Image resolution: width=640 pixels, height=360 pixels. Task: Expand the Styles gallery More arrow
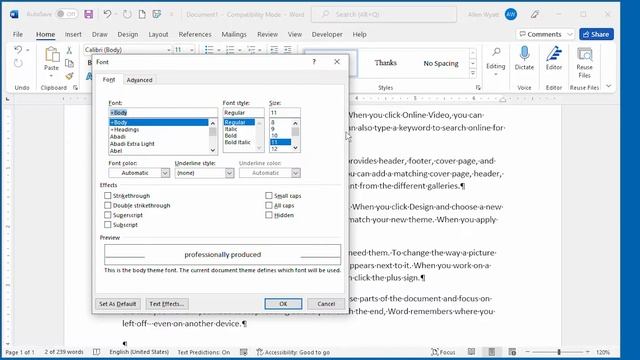473,73
